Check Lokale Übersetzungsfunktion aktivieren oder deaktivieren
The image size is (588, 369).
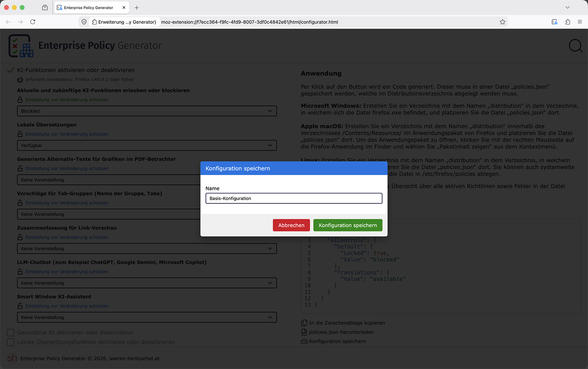[11, 342]
